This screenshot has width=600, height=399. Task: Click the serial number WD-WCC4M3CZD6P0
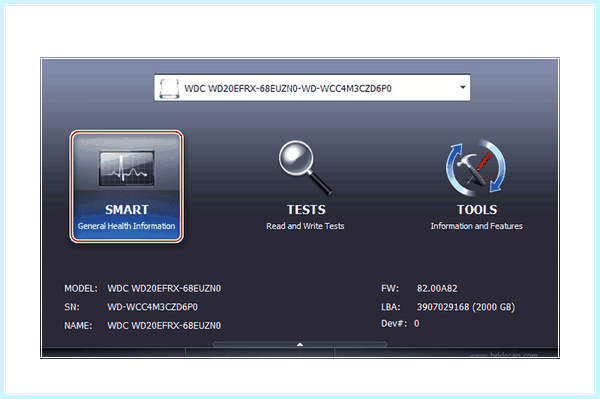(153, 307)
